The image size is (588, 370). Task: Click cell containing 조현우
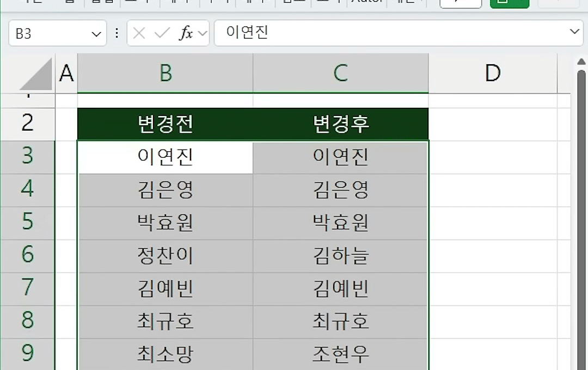click(x=340, y=354)
